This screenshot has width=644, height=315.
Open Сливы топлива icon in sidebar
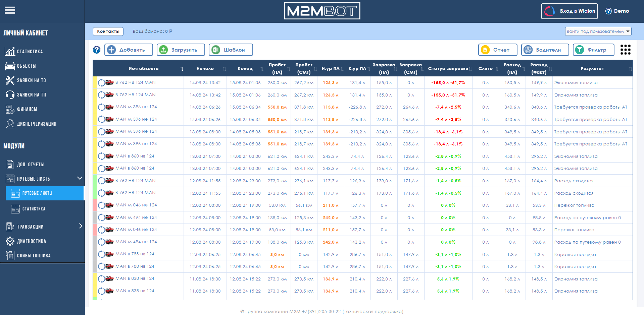10,255
